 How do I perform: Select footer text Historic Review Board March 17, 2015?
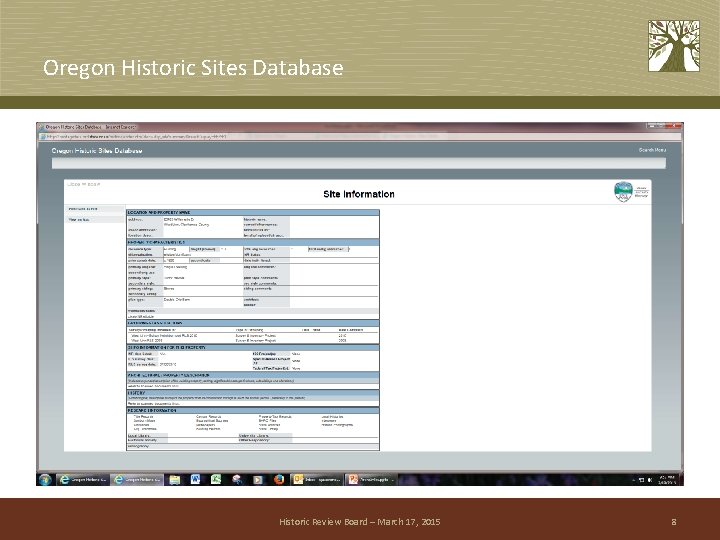pyautogui.click(x=360, y=522)
